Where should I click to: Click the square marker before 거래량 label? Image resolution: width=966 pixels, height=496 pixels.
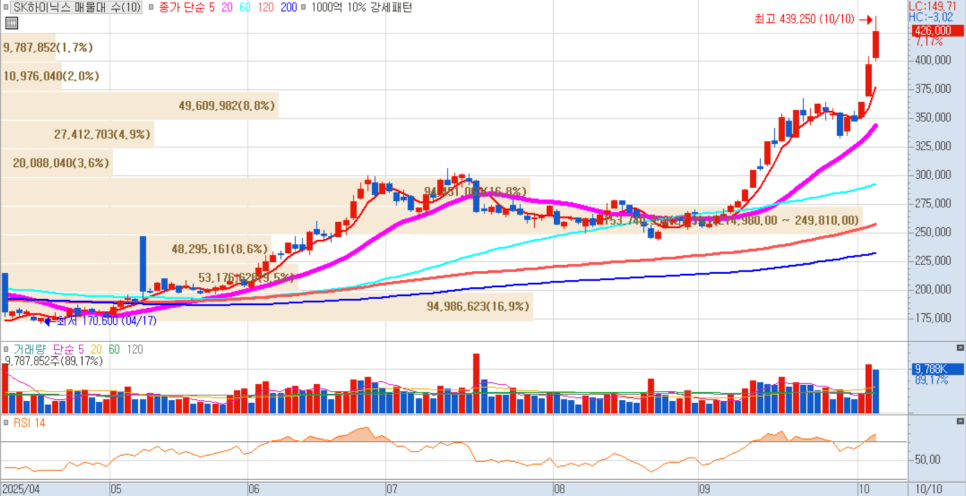click(x=6, y=349)
